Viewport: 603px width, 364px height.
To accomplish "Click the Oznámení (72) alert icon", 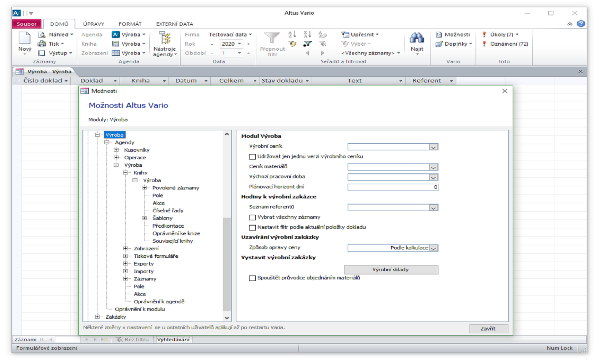I will tap(484, 44).
